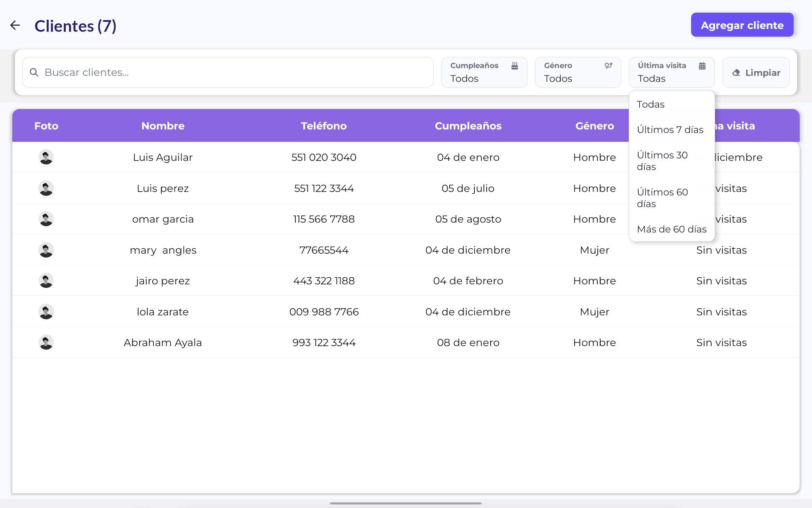
Task: Choose Últimos 7 días option
Action: click(670, 130)
